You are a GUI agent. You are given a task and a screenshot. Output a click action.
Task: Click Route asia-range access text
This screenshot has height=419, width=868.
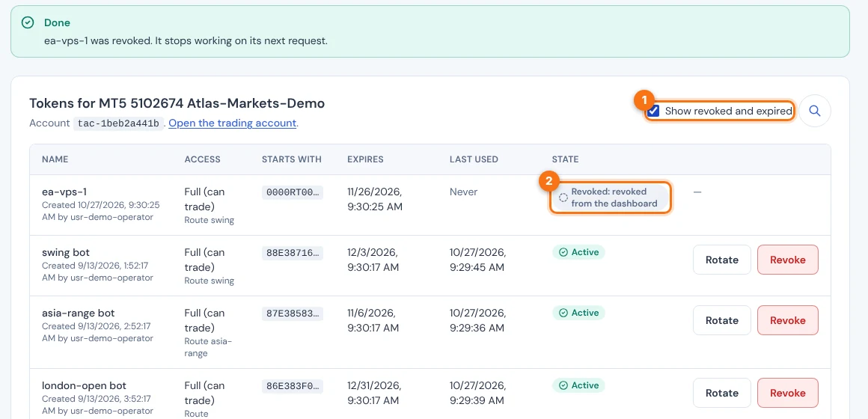pos(208,347)
